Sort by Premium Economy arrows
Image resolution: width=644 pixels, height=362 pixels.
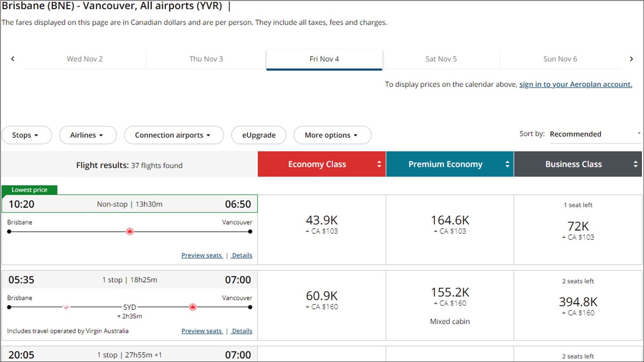point(507,164)
